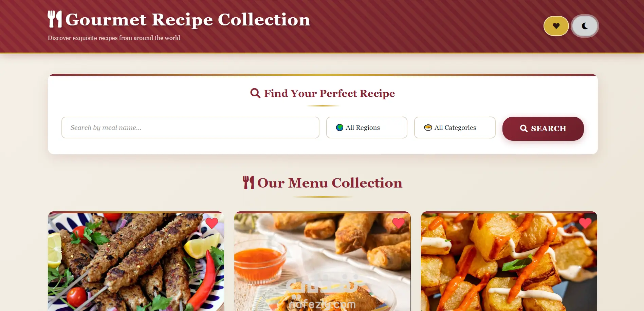Toggle dark mode with the moon button
The height and width of the screenshot is (311, 644).
585,26
